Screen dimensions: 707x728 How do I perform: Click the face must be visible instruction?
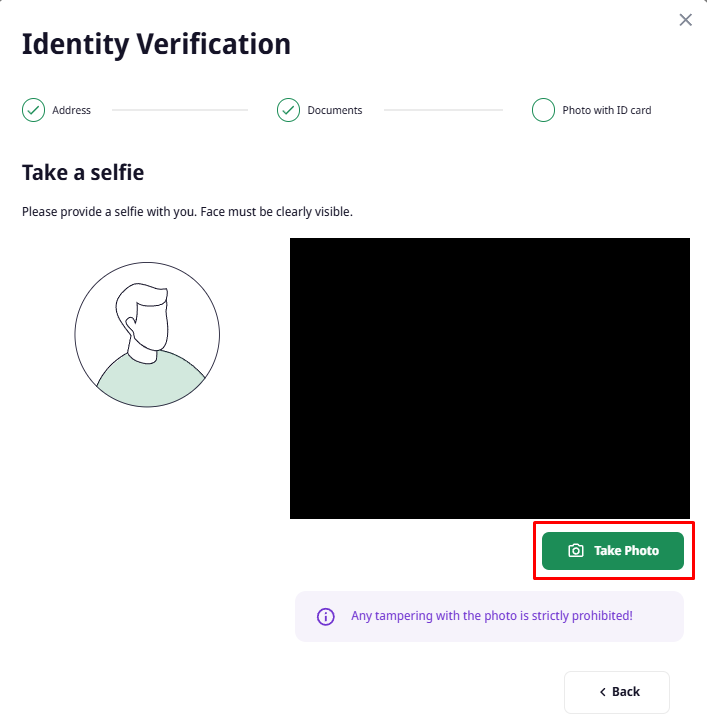click(187, 212)
